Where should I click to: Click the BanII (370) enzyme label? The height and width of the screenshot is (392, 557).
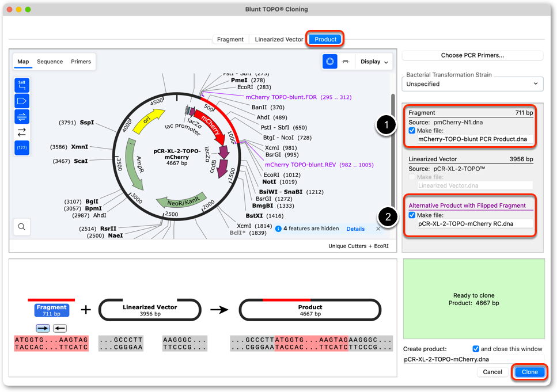[x=268, y=107]
